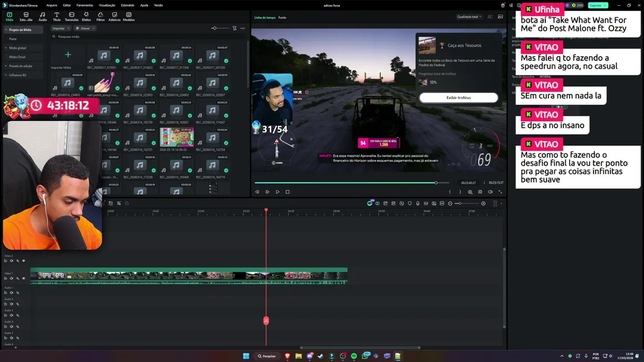Expand the Presets de edição tree item
Viewport: 644px width, 362px height.
pos(6,66)
